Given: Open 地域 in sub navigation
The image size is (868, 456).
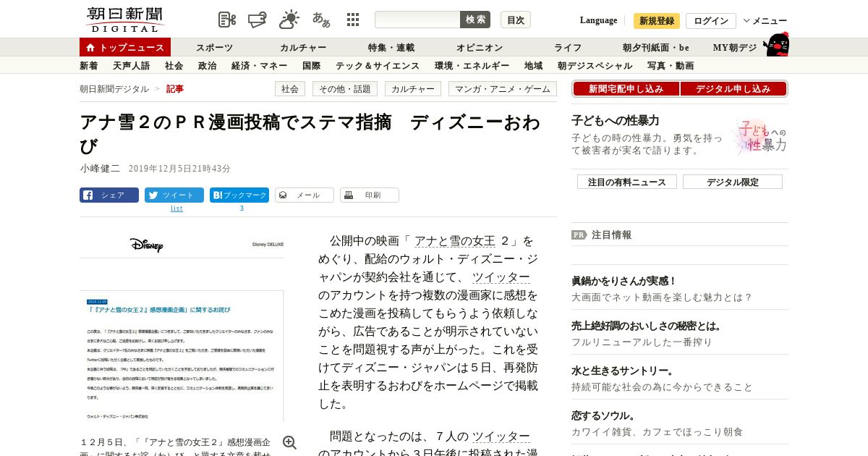Looking at the screenshot, I should 534,66.
